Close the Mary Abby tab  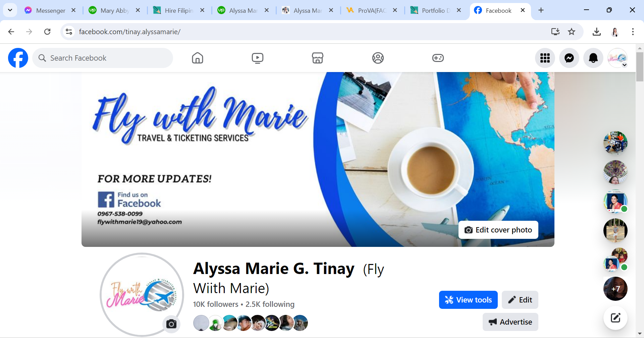[x=138, y=10]
